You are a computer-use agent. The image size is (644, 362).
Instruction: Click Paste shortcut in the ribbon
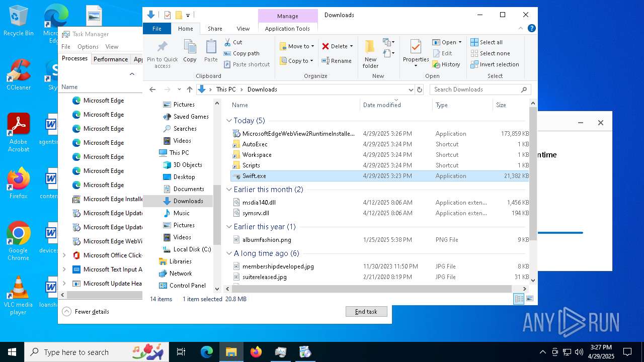pos(247,64)
